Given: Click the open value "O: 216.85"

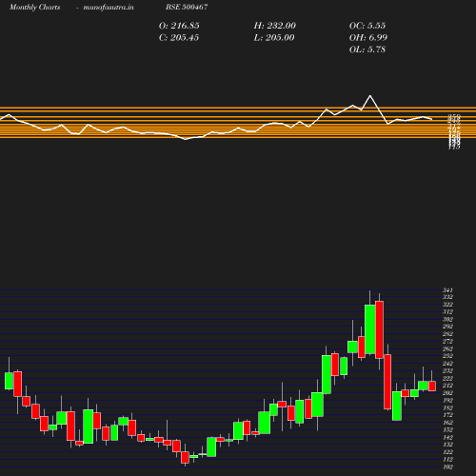Looking at the screenshot, I should coord(179,26).
